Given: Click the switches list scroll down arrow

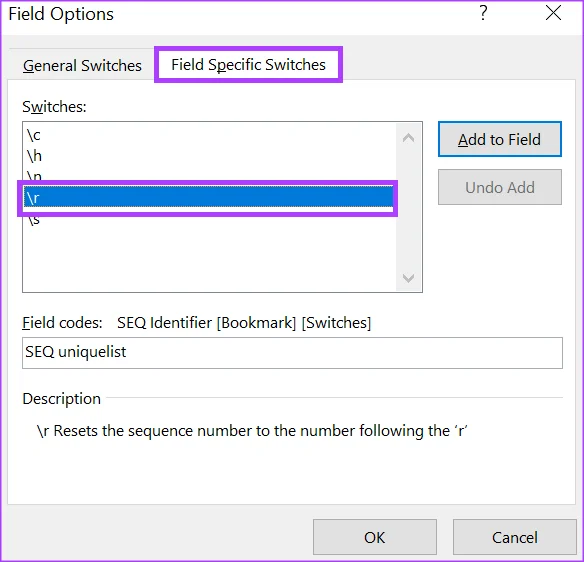Looking at the screenshot, I should (409, 278).
